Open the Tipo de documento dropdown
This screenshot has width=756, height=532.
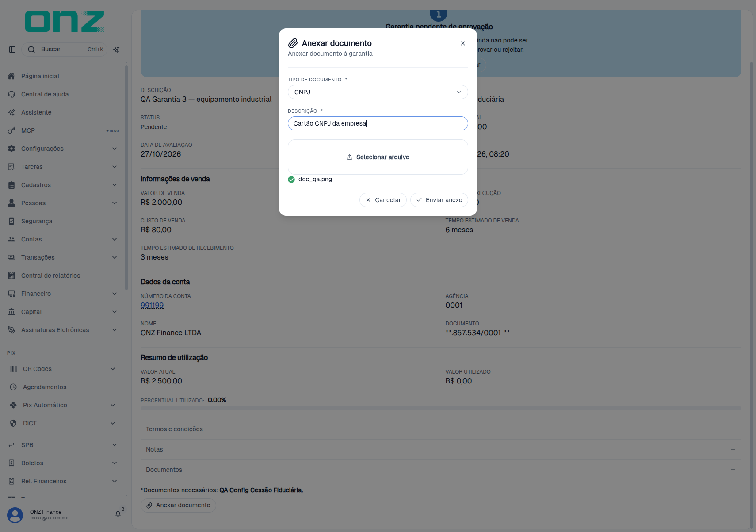coord(378,92)
